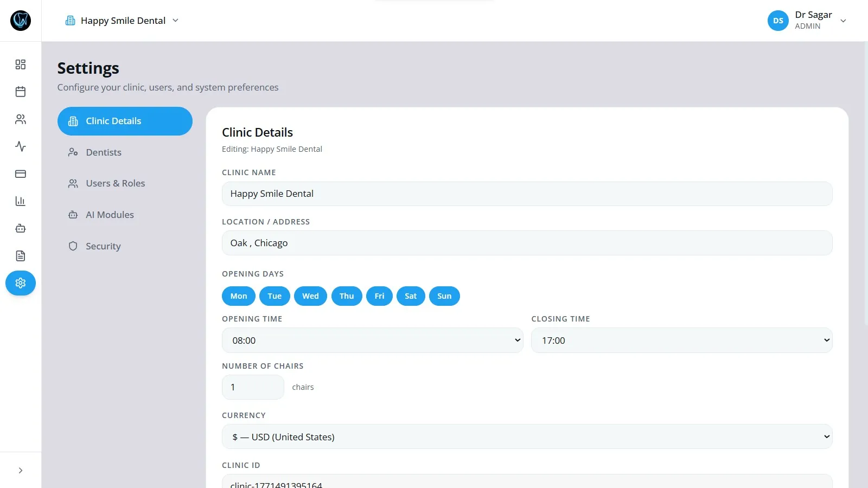Click the Number of Chairs field
Image resolution: width=868 pixels, height=488 pixels.
(x=253, y=387)
